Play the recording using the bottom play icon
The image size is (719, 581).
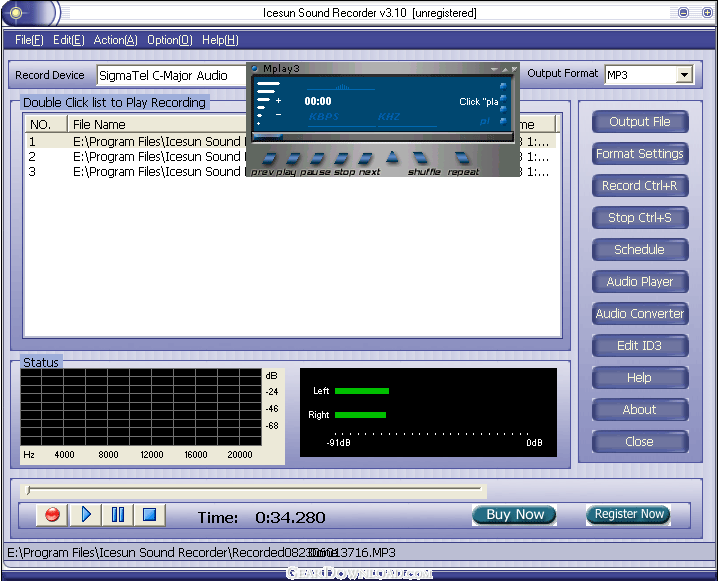coord(85,515)
